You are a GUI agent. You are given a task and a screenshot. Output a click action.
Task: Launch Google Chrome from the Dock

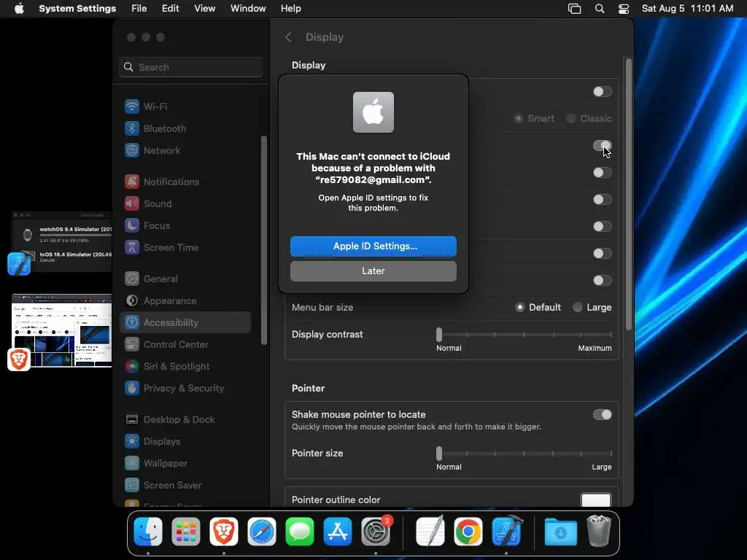pos(468,532)
